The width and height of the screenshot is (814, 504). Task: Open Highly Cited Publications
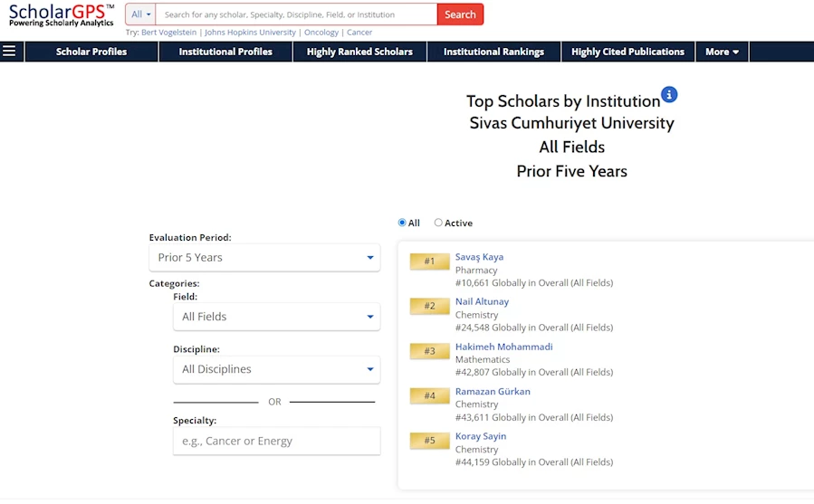pos(627,52)
